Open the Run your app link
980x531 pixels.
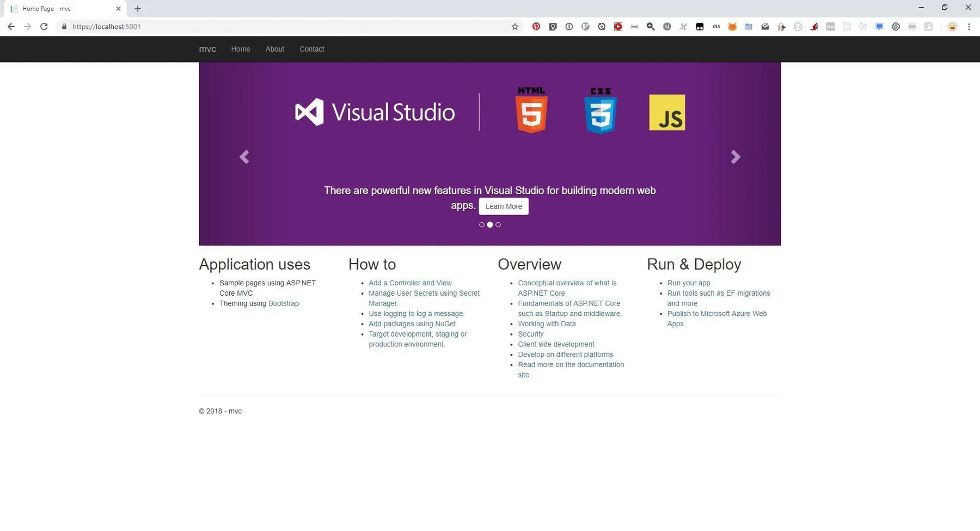688,283
